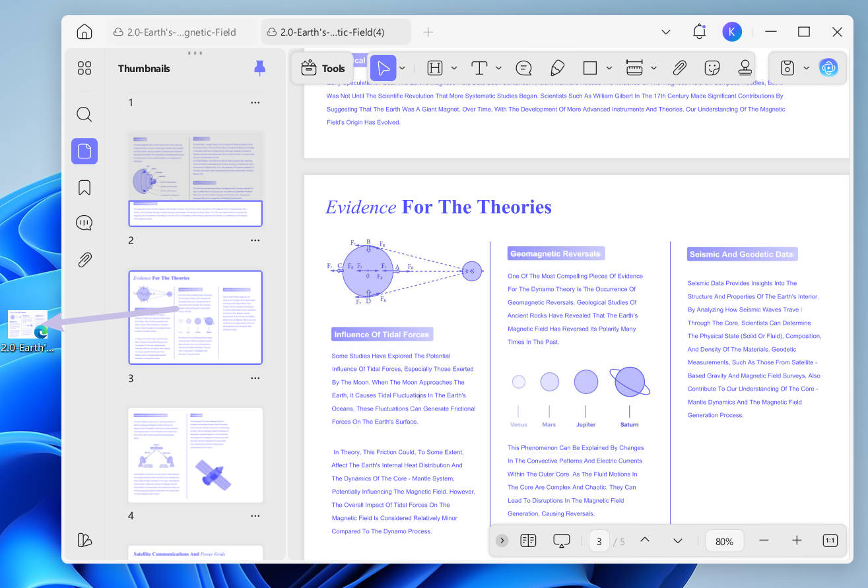868x588 pixels.
Task: Open the search panel in the sidebar
Action: click(x=84, y=114)
